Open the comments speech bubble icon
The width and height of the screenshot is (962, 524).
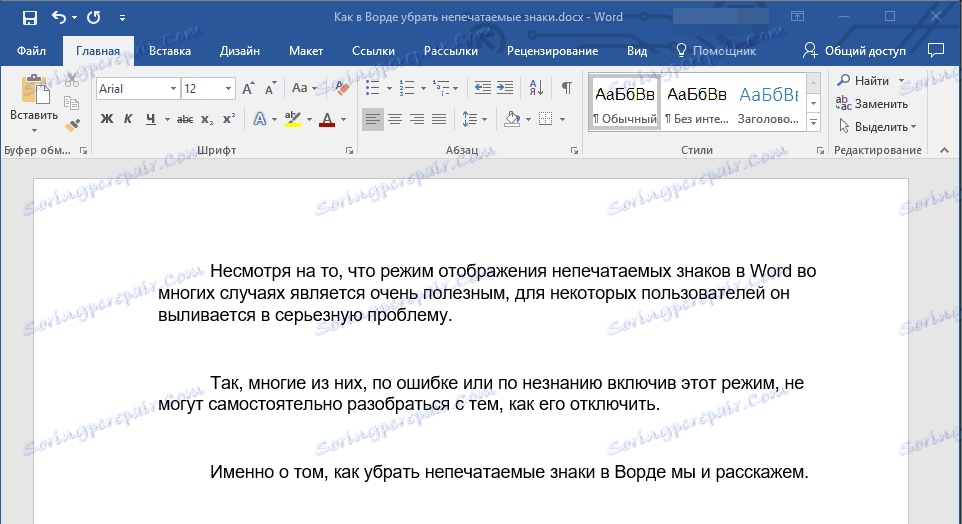(936, 50)
